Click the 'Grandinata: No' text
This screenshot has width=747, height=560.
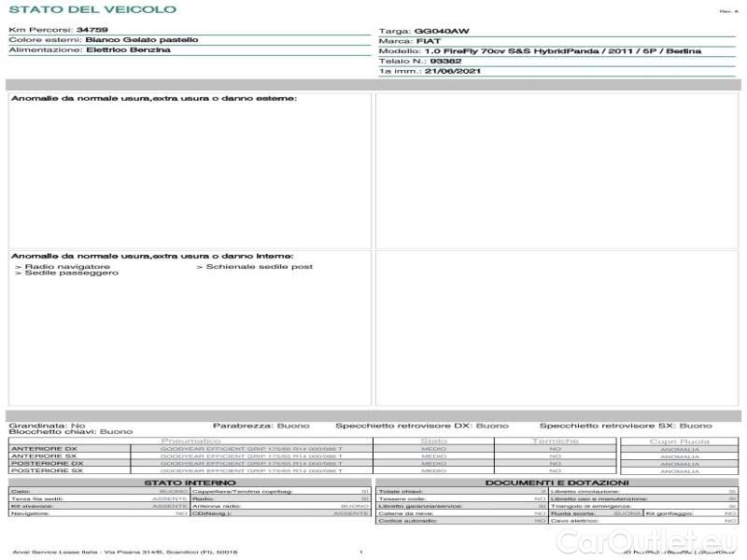[48, 426]
